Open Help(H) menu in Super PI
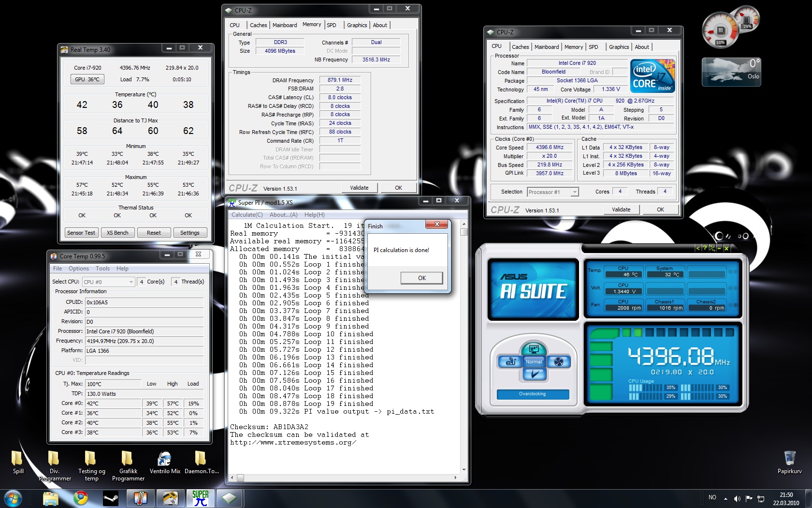Screen dimensions: 812x508 point(315,215)
